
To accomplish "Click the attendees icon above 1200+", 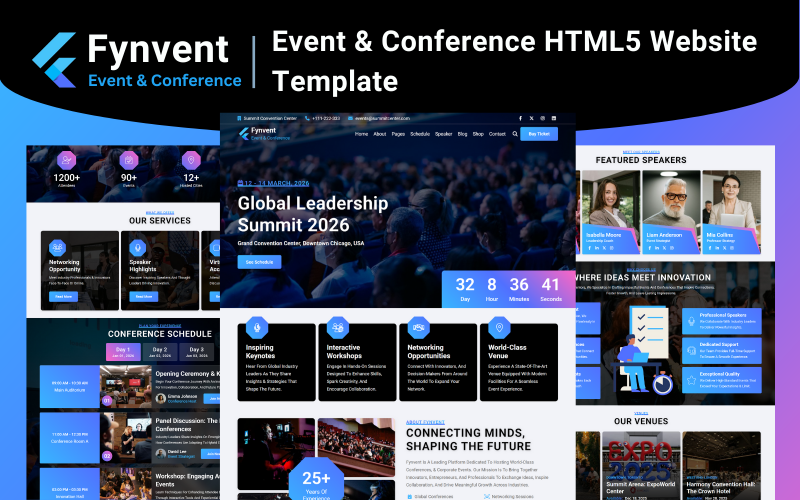I will pyautogui.click(x=66, y=160).
